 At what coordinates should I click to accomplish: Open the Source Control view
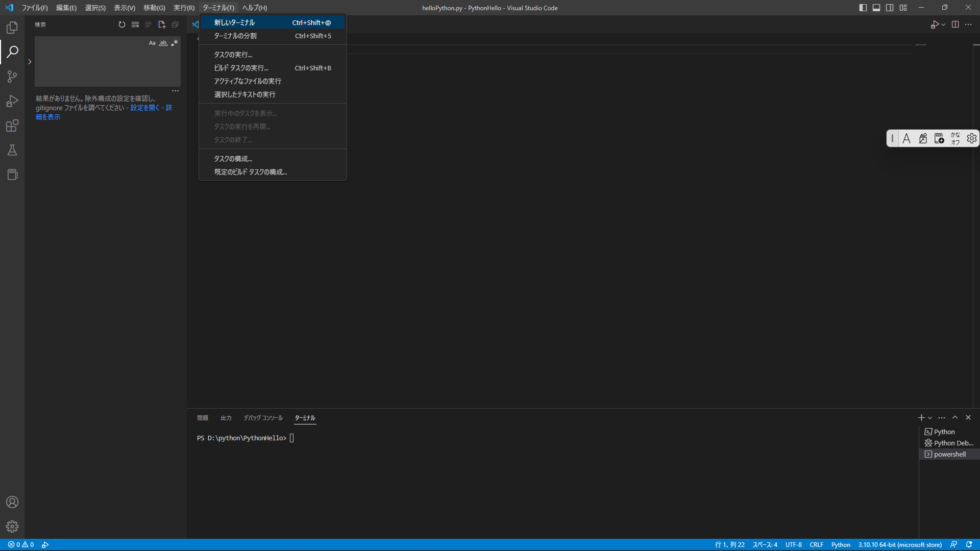coord(12,77)
